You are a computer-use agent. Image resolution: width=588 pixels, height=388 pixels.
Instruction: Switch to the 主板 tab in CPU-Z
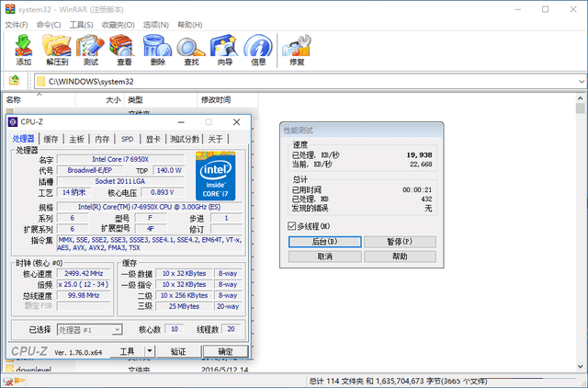click(x=76, y=139)
